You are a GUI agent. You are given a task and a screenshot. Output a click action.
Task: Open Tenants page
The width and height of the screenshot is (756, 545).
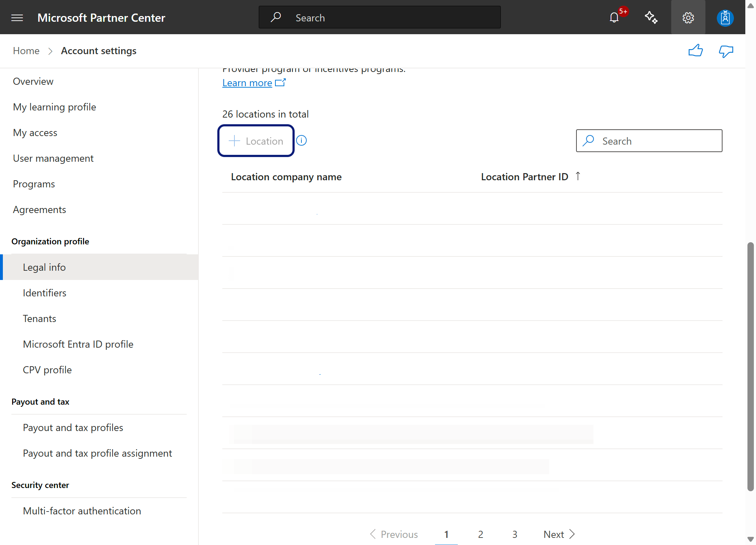pyautogui.click(x=39, y=318)
